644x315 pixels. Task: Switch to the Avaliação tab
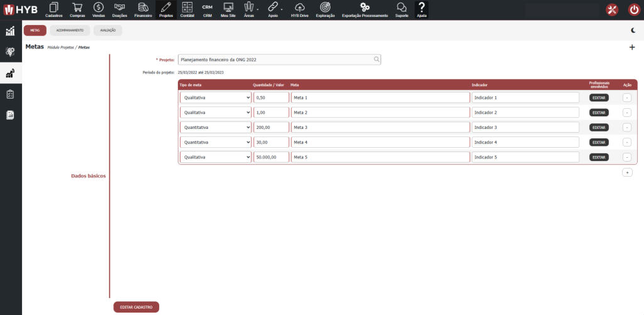108,30
